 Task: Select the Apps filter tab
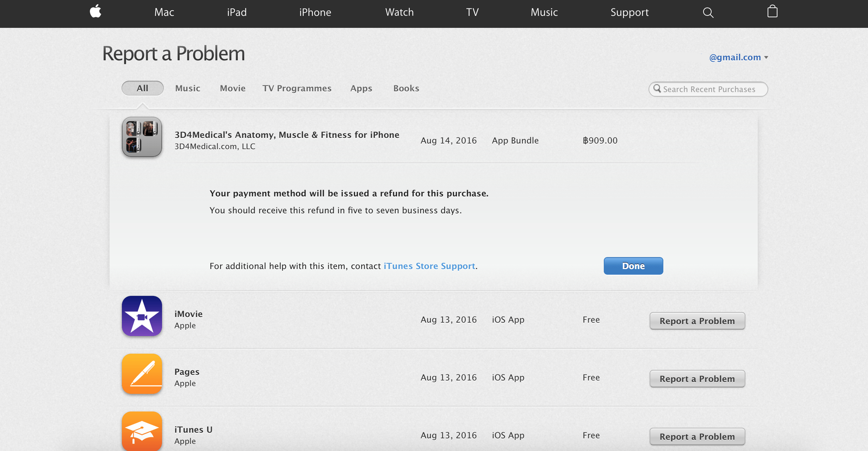[x=360, y=89]
